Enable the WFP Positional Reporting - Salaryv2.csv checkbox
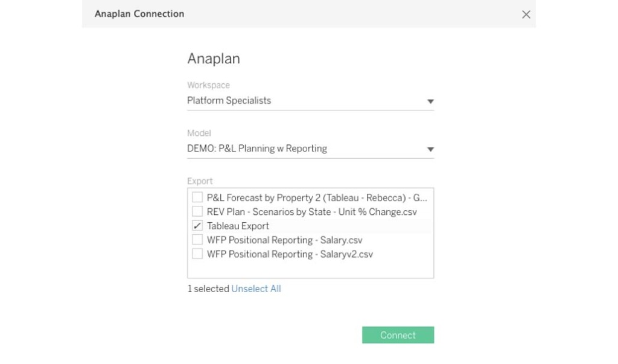 point(197,254)
